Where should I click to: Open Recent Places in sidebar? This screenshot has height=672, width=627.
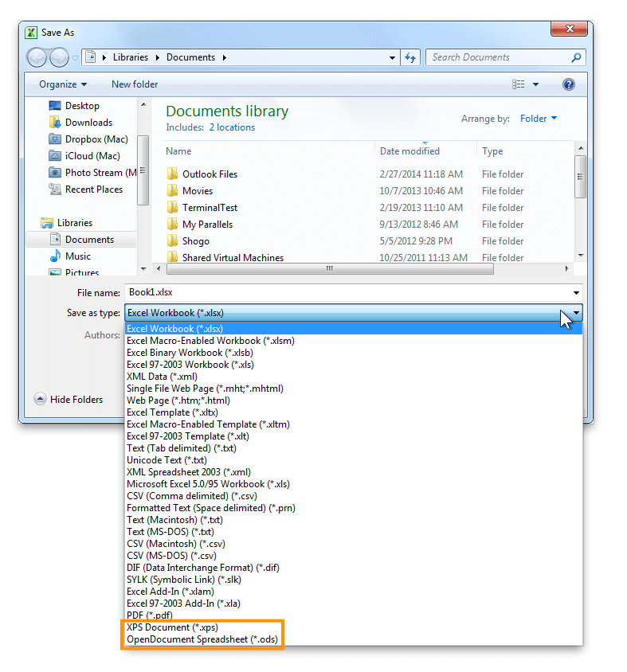click(86, 189)
